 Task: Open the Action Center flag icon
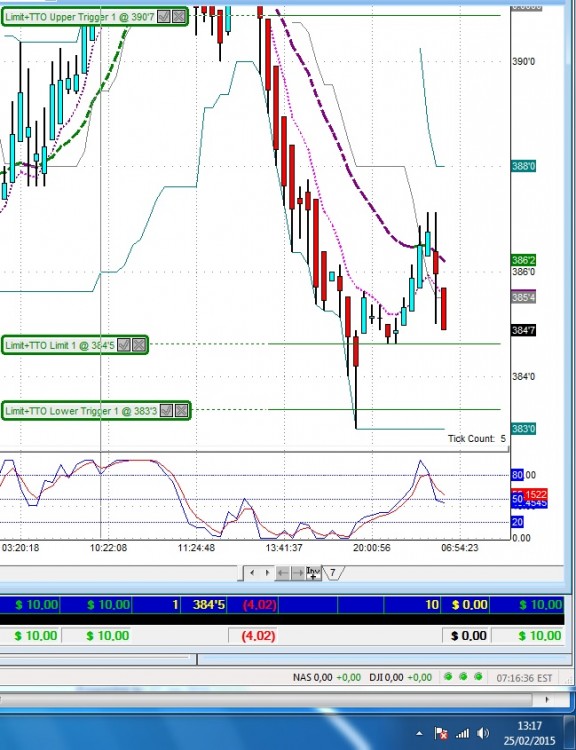point(441,733)
